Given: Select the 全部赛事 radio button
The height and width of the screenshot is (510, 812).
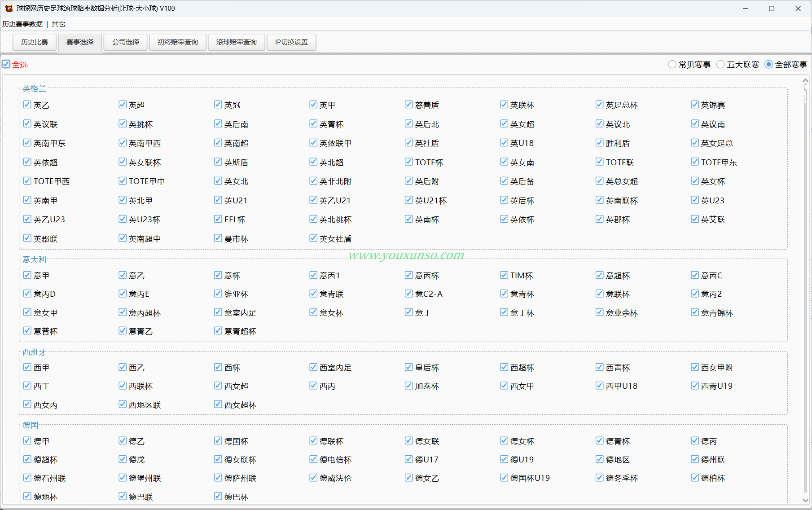Looking at the screenshot, I should click(x=769, y=65).
